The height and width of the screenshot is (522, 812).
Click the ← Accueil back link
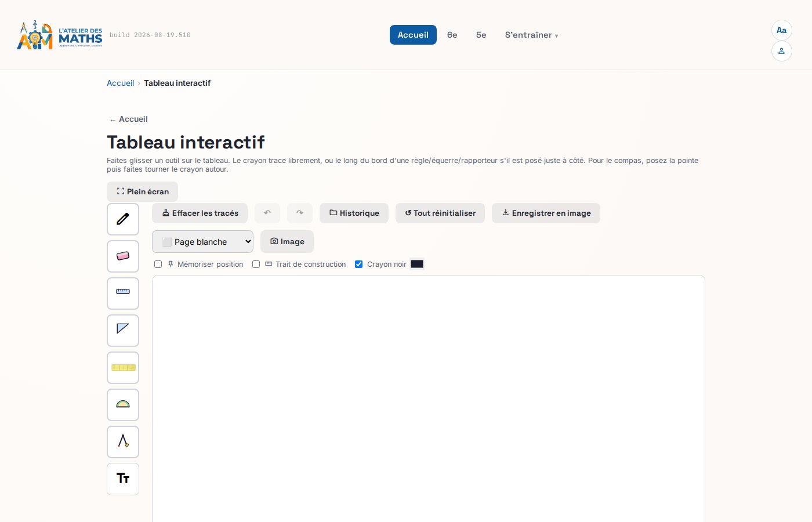(x=129, y=119)
